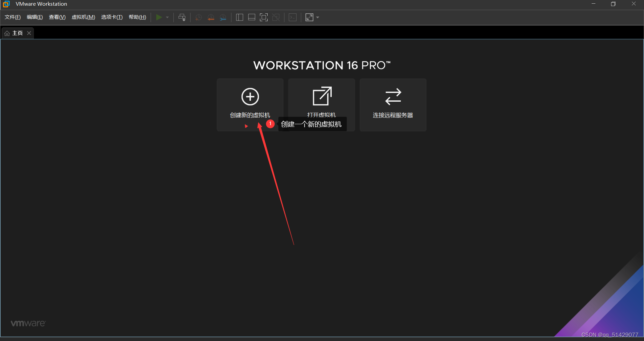Click the 创建新的虚拟机 plus icon
Image resolution: width=644 pixels, height=341 pixels.
tap(250, 97)
